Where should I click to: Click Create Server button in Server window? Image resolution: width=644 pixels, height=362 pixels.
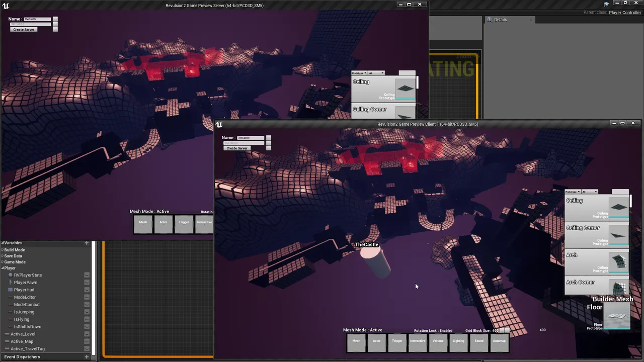(x=24, y=30)
